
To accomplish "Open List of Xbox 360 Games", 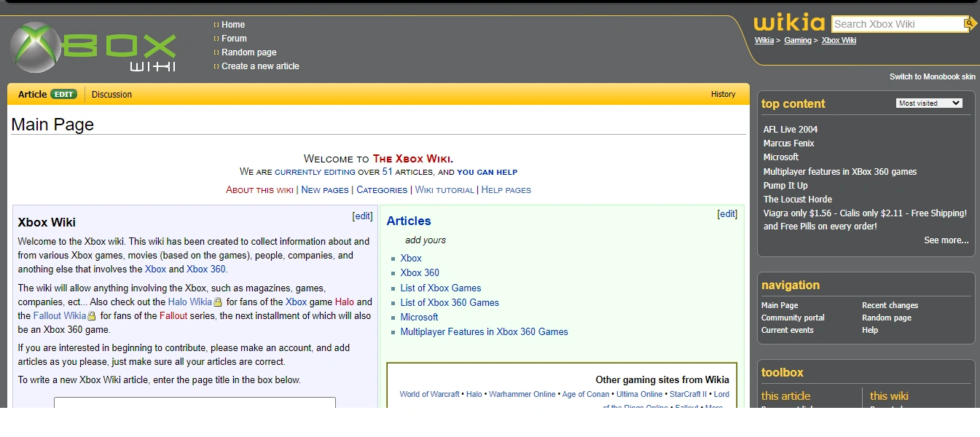I will (x=450, y=303).
